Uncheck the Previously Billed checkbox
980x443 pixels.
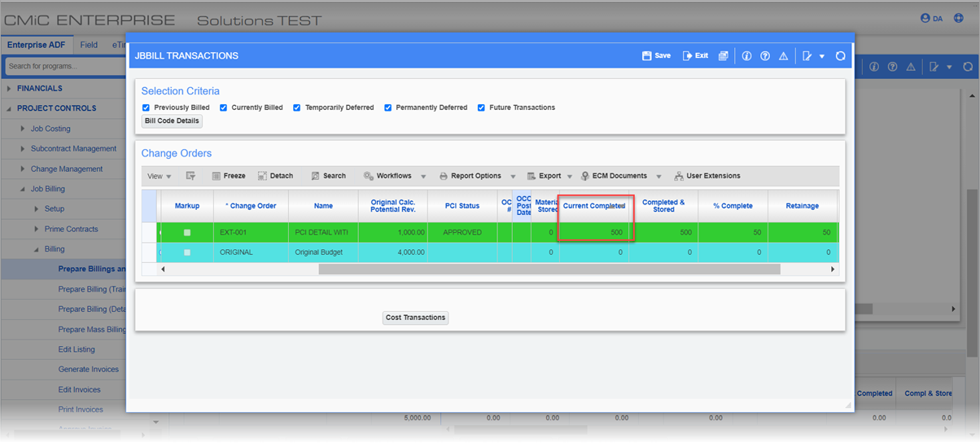tap(146, 107)
